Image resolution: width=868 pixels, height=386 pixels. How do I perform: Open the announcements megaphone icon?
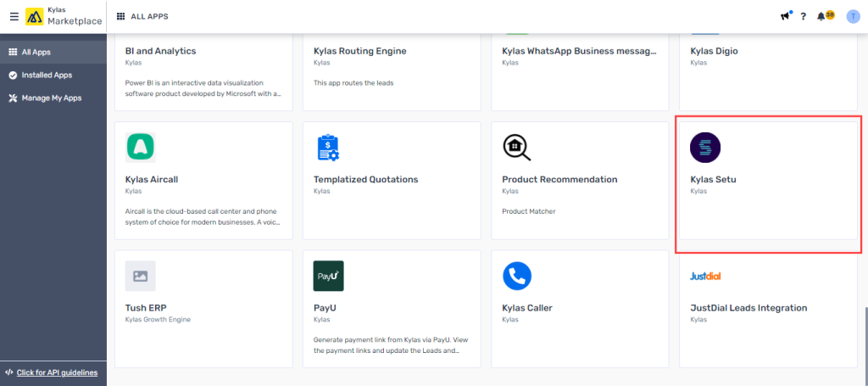[x=785, y=17]
